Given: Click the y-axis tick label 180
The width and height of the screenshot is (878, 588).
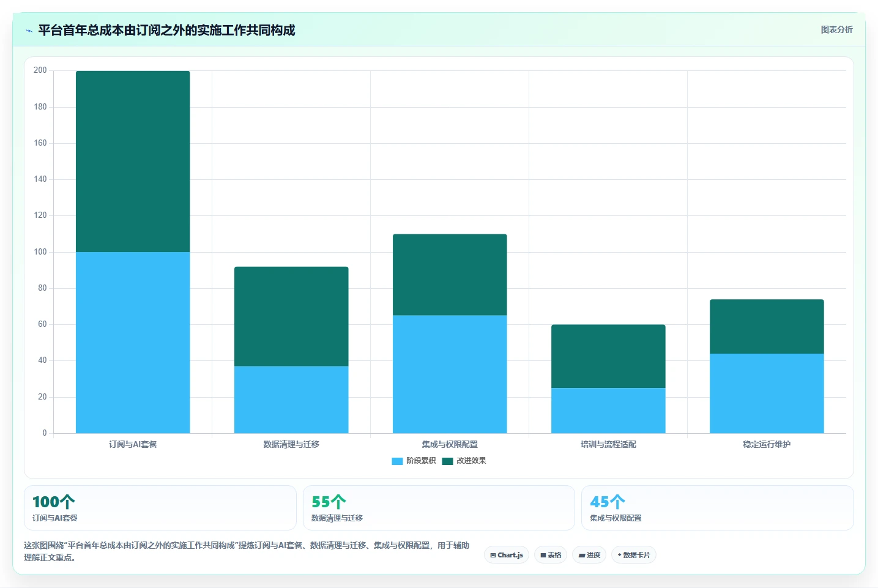Looking at the screenshot, I should pyautogui.click(x=40, y=107).
